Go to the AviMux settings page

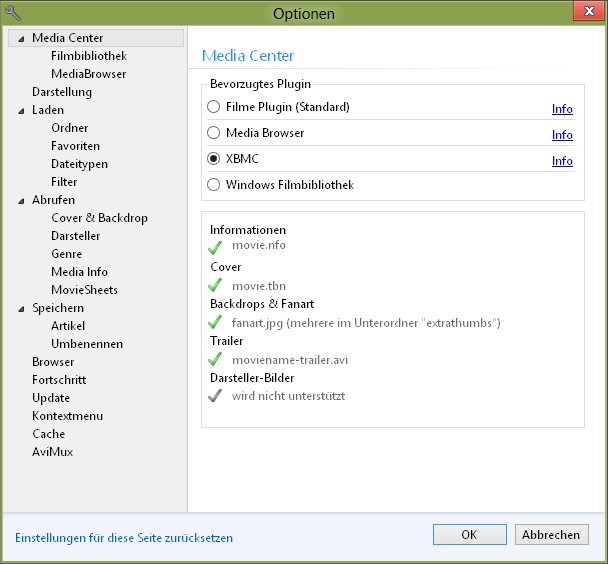(53, 452)
